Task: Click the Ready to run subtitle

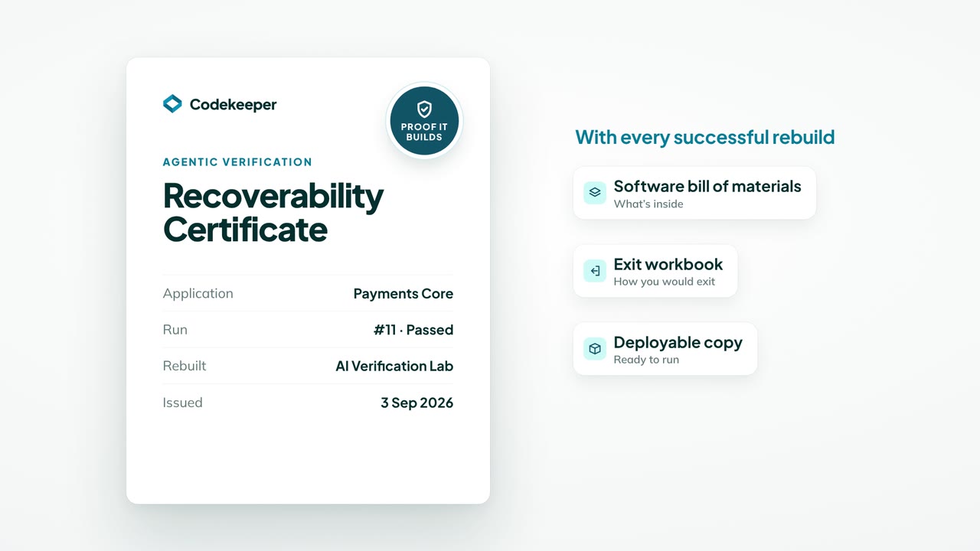Action: (646, 360)
